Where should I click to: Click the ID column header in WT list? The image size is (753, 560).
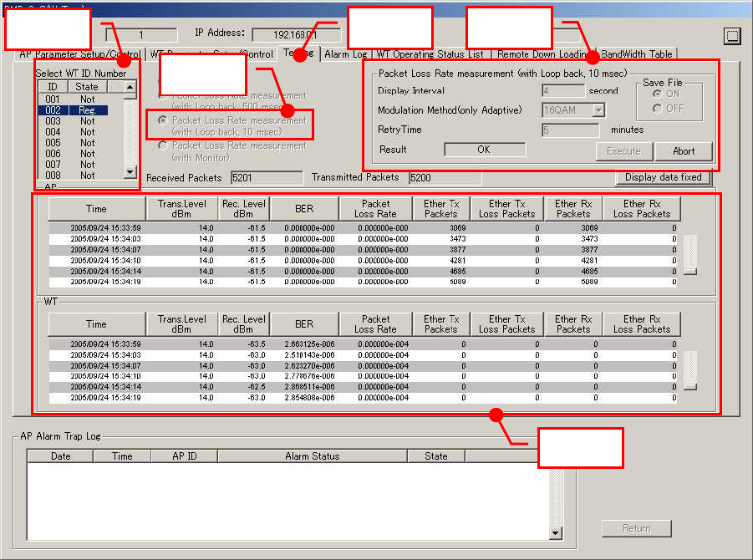pyautogui.click(x=53, y=87)
